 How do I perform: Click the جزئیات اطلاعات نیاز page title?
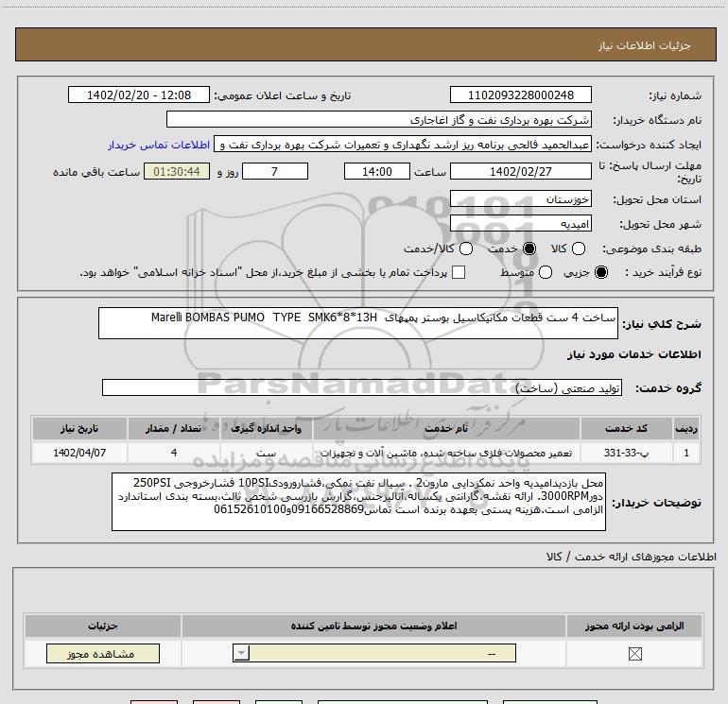pos(645,45)
